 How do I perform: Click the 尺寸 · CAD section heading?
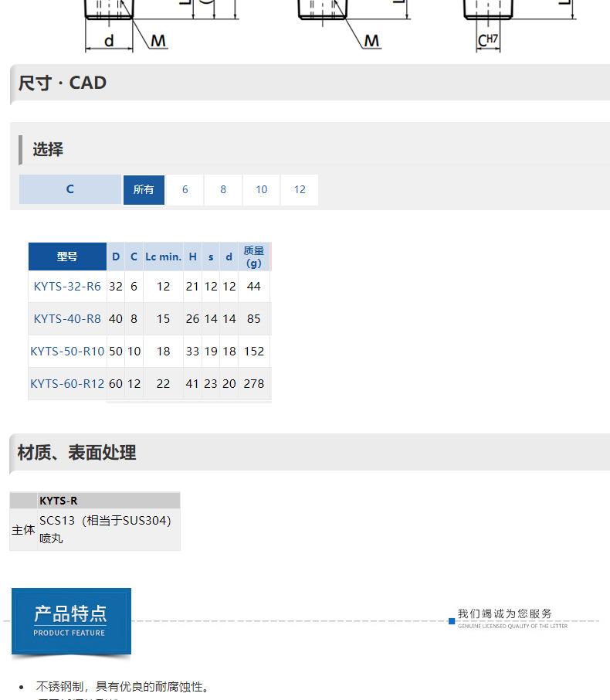point(63,83)
